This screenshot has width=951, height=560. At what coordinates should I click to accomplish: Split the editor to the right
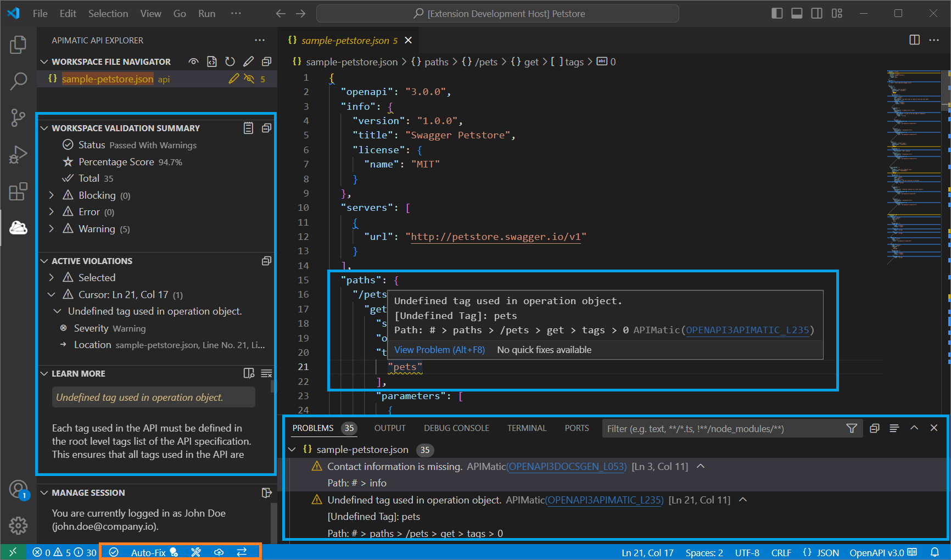click(915, 40)
